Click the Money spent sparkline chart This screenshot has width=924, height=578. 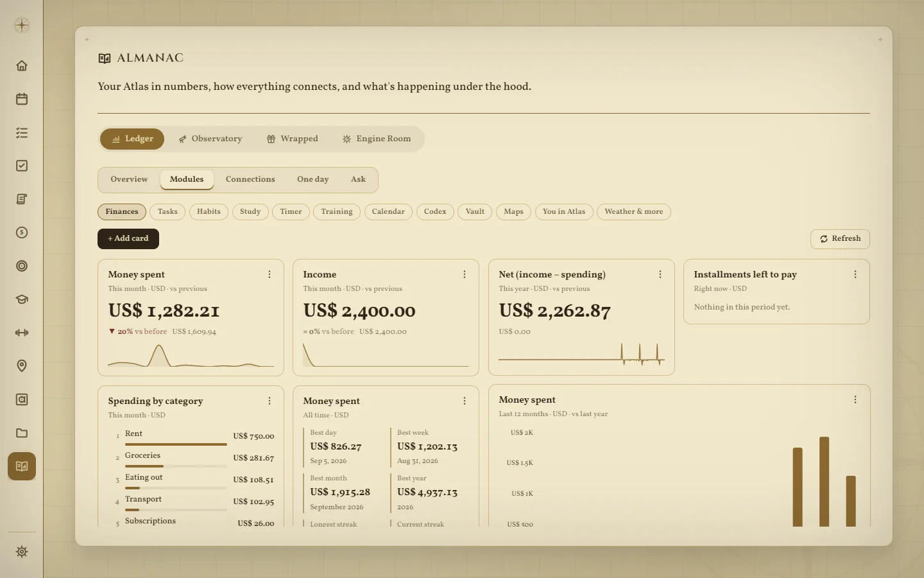point(191,355)
